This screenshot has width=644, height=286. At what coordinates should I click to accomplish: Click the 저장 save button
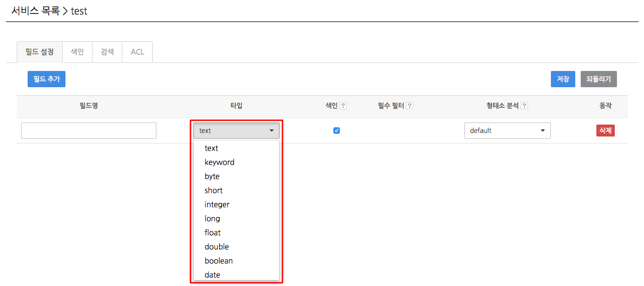coord(563,79)
